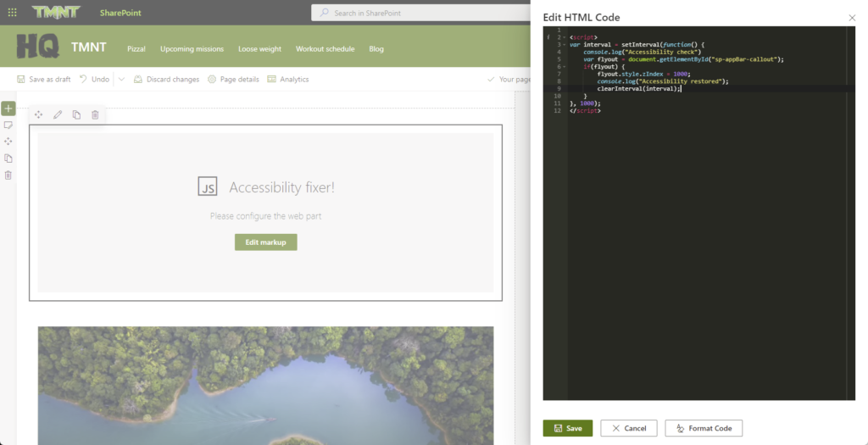
Task: Click the closing script tag line
Action: tap(585, 111)
